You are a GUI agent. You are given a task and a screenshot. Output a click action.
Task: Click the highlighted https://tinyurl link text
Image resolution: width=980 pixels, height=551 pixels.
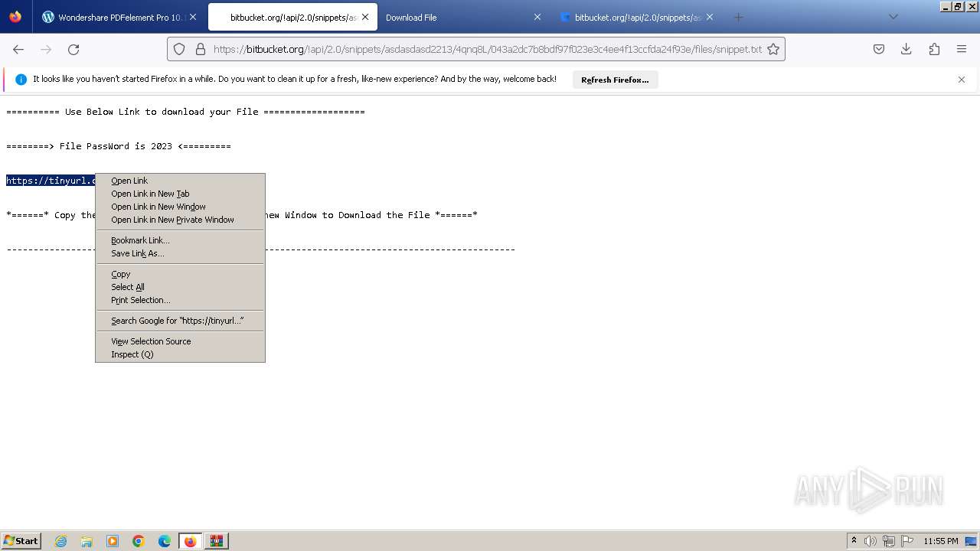[x=51, y=181]
